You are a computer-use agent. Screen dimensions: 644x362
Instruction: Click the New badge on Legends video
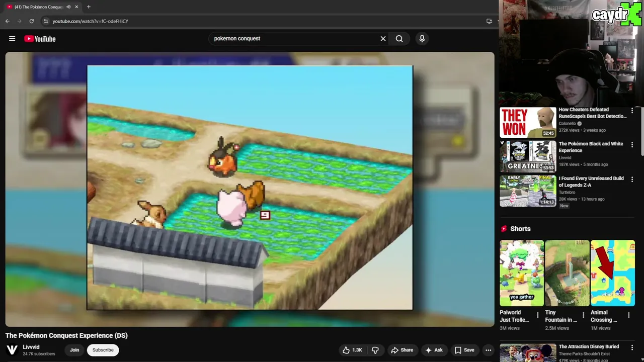coord(564,206)
